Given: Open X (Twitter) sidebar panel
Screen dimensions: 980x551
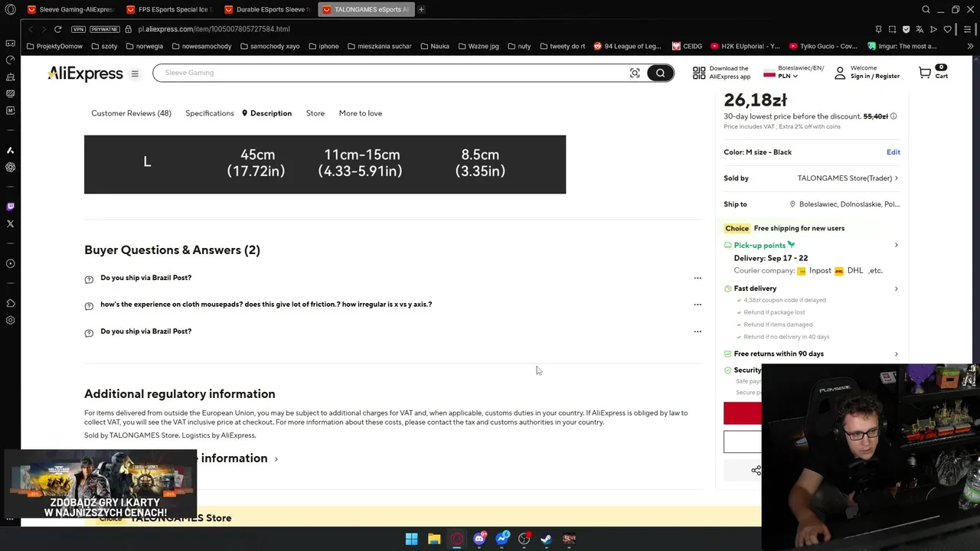Looking at the screenshot, I should pos(10,223).
